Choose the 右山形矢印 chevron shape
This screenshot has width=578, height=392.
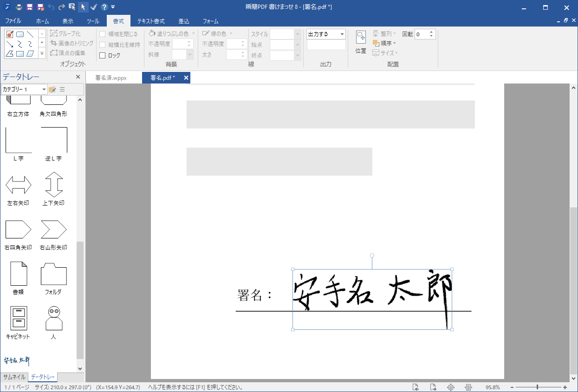pos(53,229)
